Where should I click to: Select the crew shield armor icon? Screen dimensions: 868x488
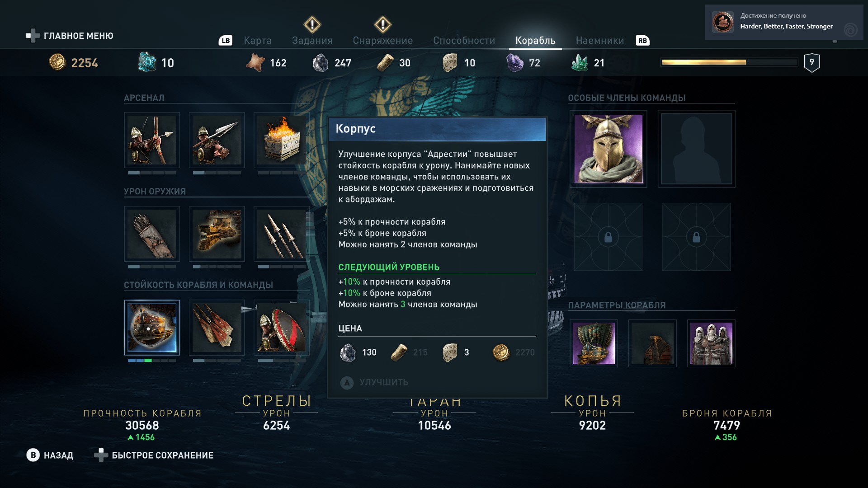(x=281, y=328)
